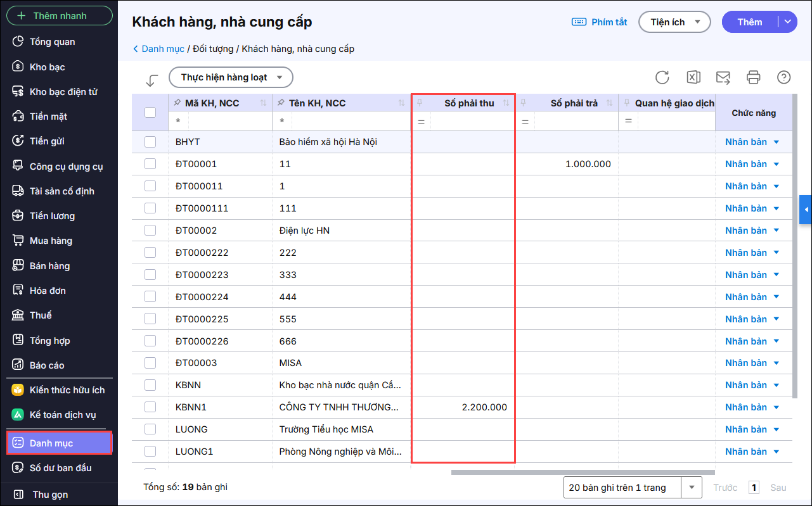The height and width of the screenshot is (506, 812).
Task: Check the BHYT row checkbox
Action: 150,142
